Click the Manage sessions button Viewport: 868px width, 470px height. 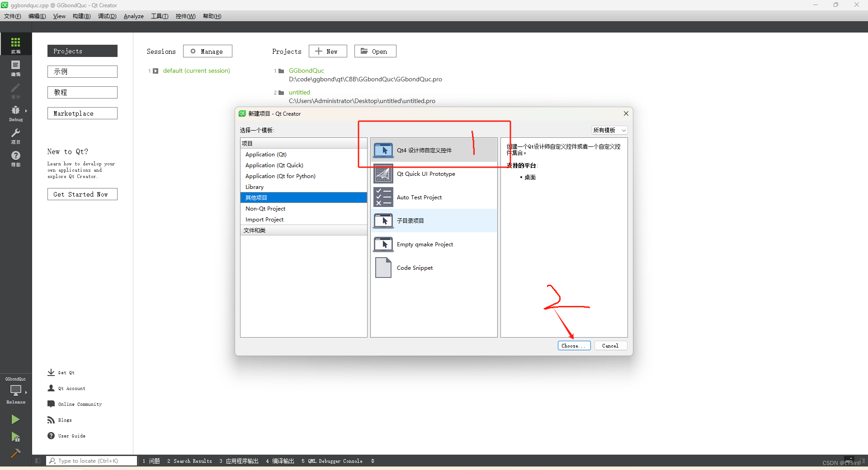[x=208, y=52]
